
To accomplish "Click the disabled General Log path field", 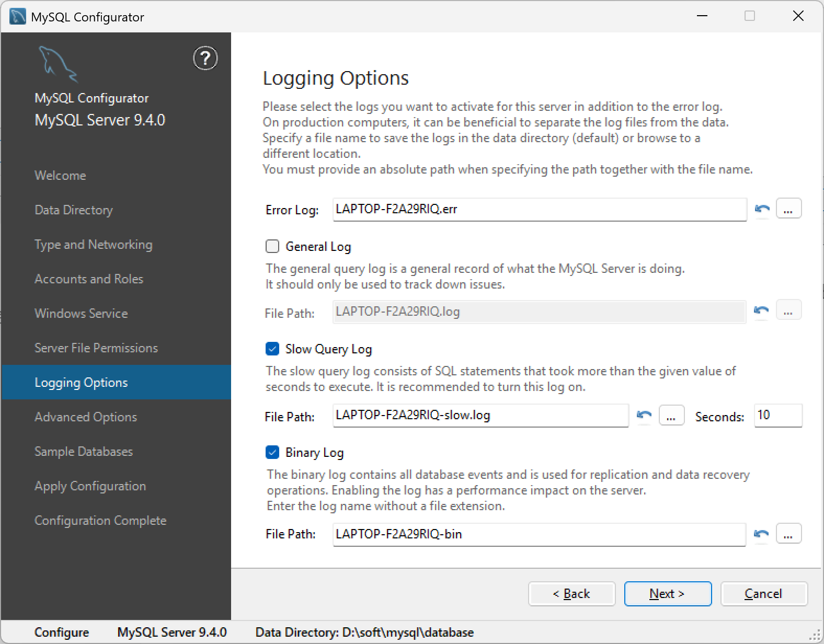I will [x=540, y=312].
